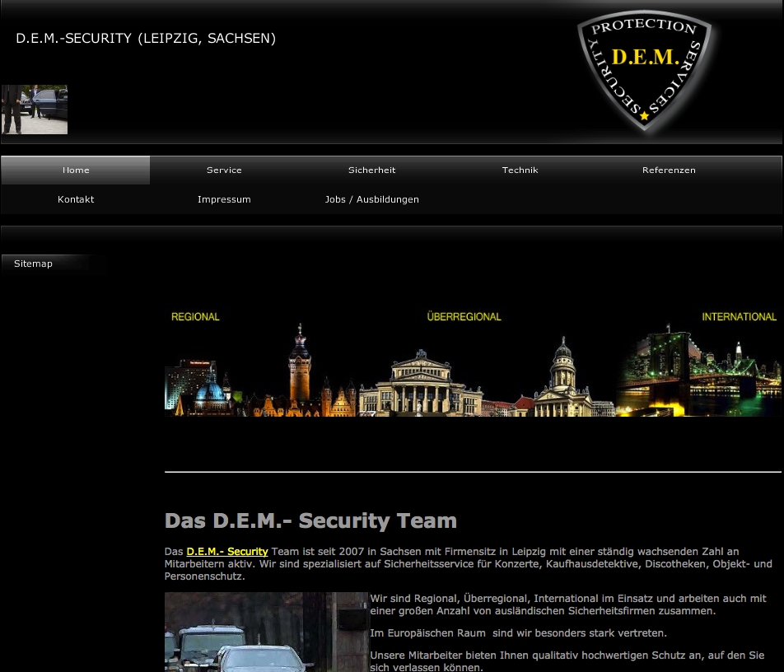784x672 pixels.
Task: Click the sentence starting 'Im Europäischen Raum'
Action: [518, 633]
